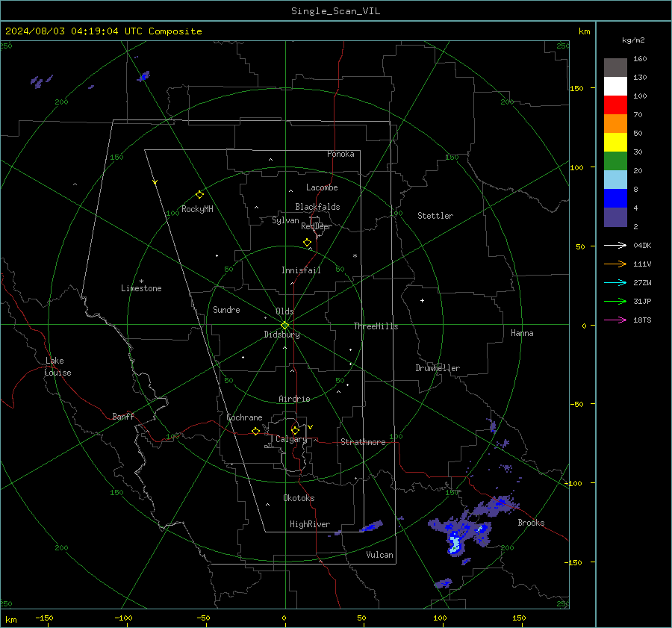Select the gray 160 kg/m2 color swatch
Viewport: 672px width, 628px height.
pyautogui.click(x=615, y=68)
